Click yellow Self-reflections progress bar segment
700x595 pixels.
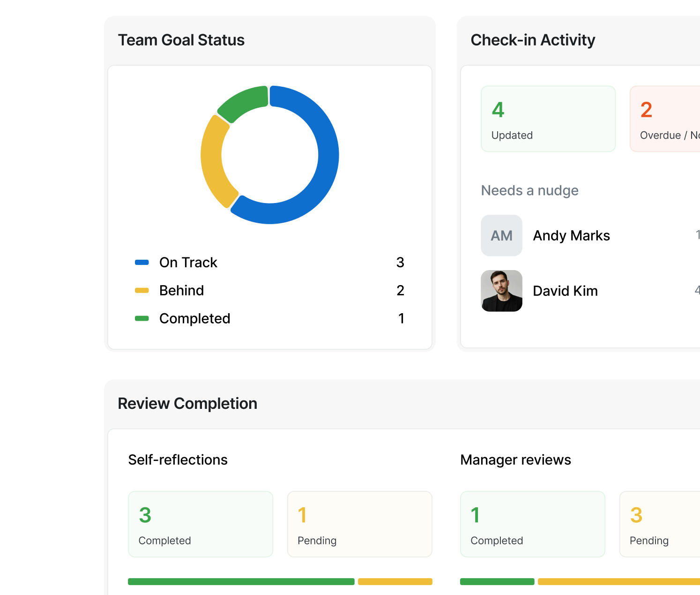tap(395, 581)
